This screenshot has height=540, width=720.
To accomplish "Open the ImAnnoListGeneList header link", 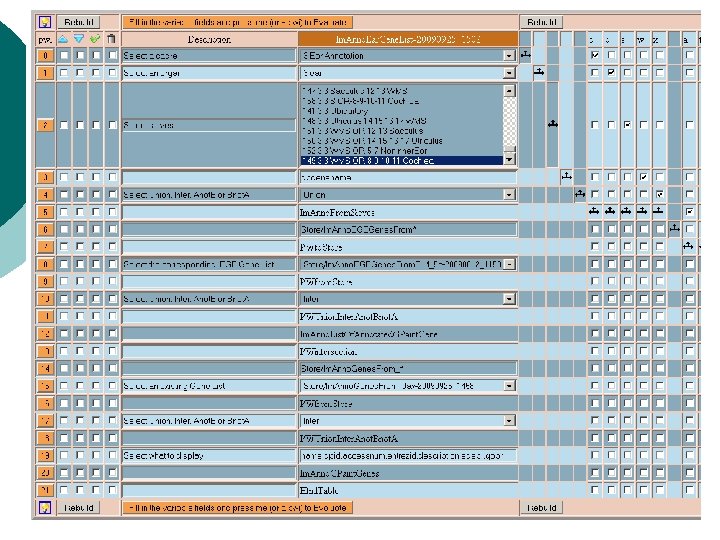I will point(408,39).
